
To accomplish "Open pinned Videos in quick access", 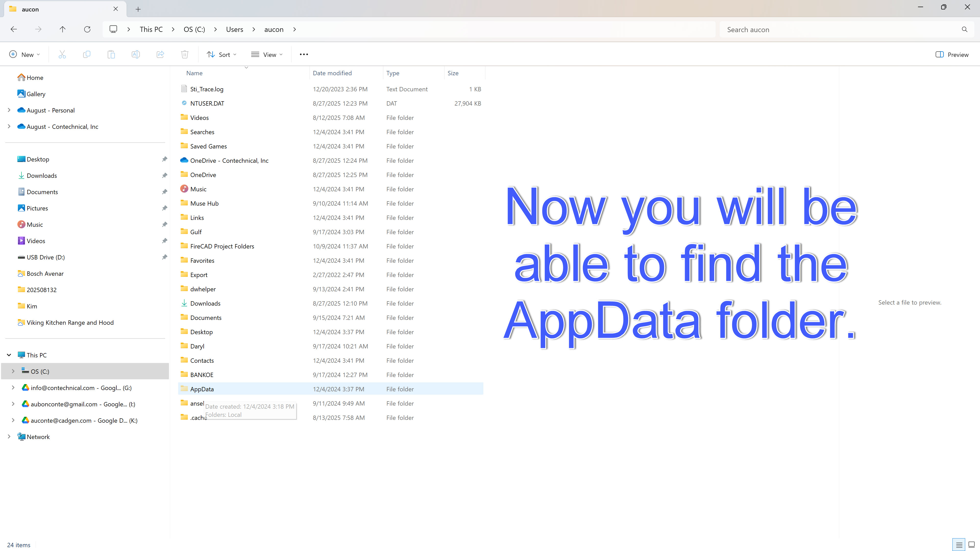I will tap(31, 241).
